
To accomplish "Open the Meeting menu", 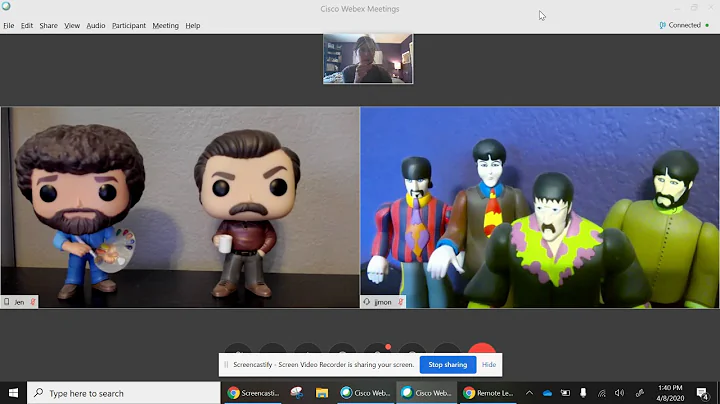I will click(x=165, y=26).
